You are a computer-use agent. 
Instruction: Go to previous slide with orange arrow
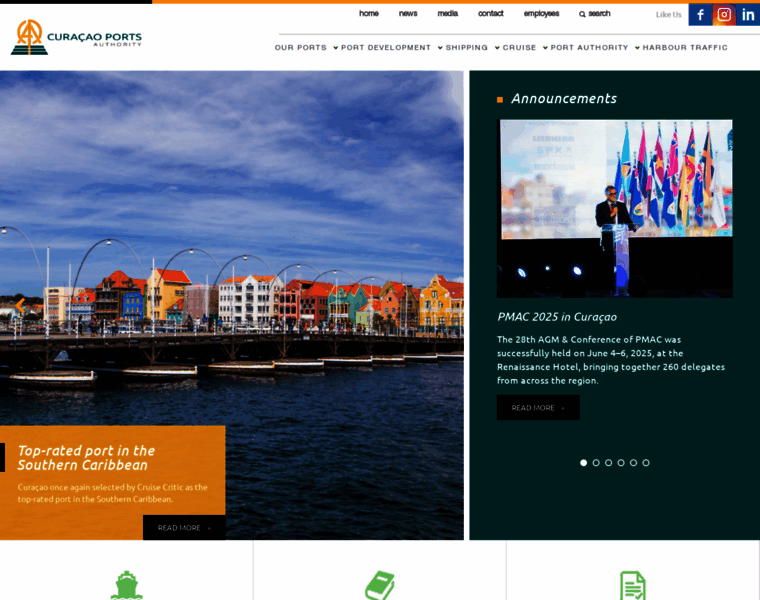click(20, 305)
